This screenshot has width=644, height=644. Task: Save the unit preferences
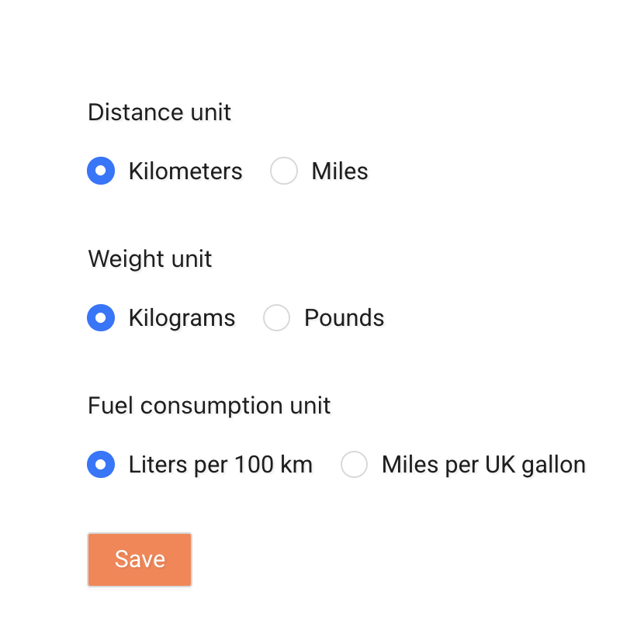pyautogui.click(x=139, y=559)
